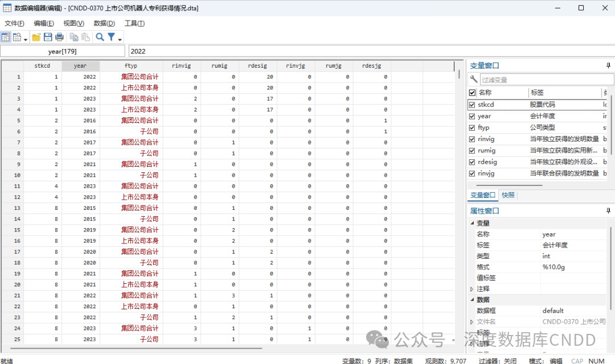Select the 变量窗口 tab
The height and width of the screenshot is (364, 615).
coord(483,195)
